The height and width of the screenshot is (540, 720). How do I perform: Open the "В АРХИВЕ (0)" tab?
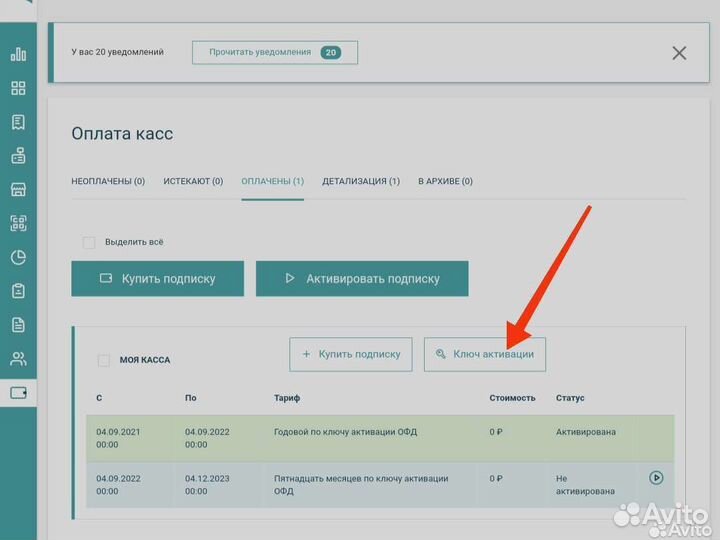(x=445, y=181)
